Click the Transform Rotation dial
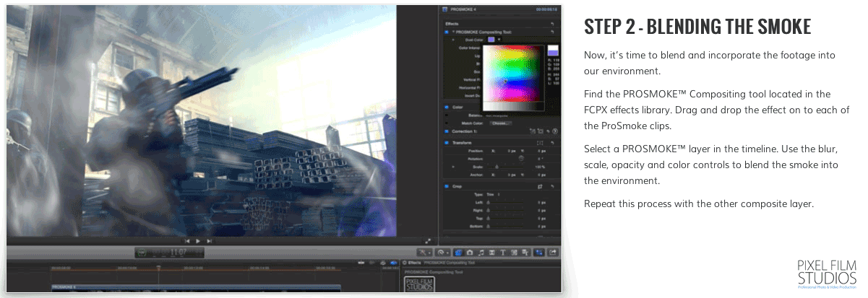 pyautogui.click(x=521, y=158)
